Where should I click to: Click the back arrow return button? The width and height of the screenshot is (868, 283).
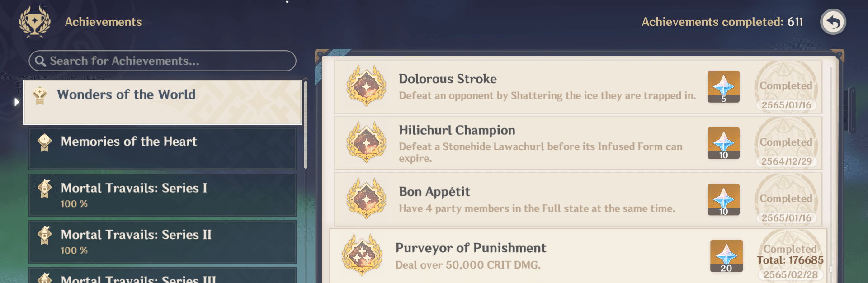pyautogui.click(x=833, y=22)
